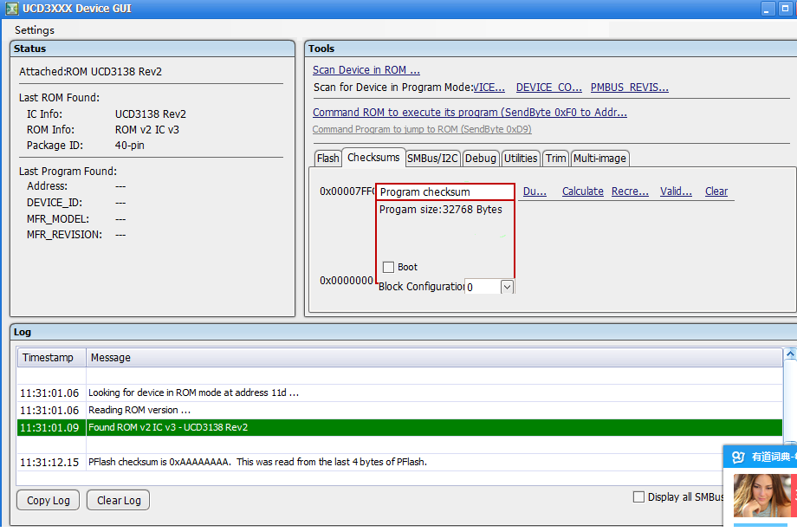797x532 pixels.
Task: Click the ROM v2 IC v3 ROM Info value
Action: coord(147,130)
